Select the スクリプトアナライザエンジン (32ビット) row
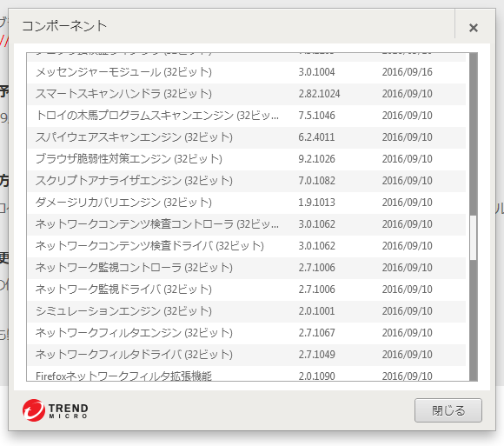The image size is (504, 446). (x=247, y=181)
